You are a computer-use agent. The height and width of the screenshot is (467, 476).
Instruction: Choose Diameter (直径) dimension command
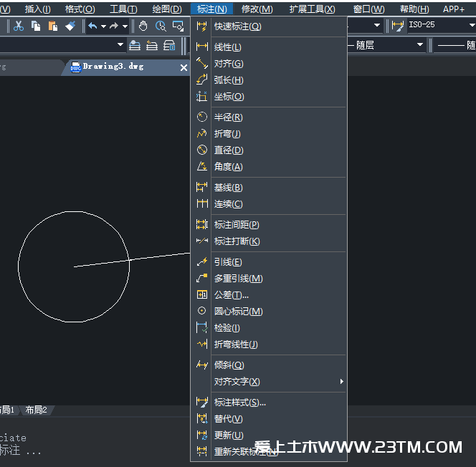point(228,150)
